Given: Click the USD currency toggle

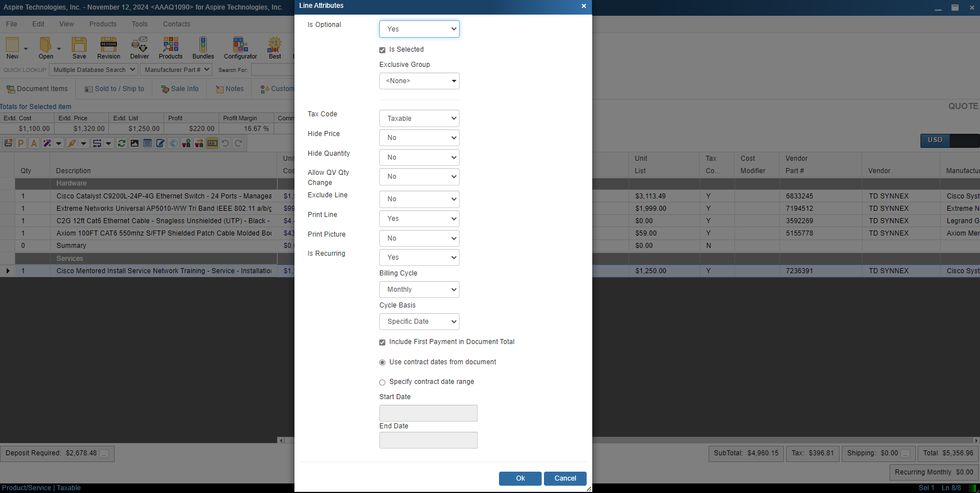Looking at the screenshot, I should click(935, 140).
